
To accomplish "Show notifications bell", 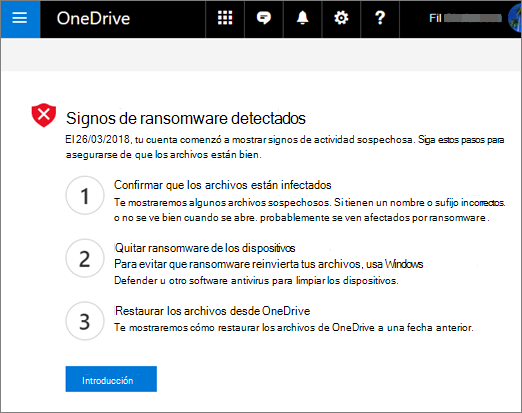I will coord(302,18).
